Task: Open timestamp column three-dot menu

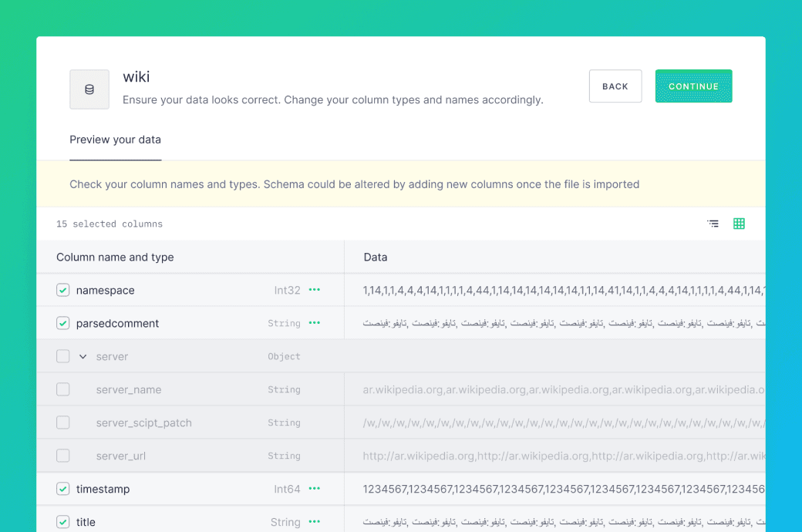Action: click(x=315, y=489)
